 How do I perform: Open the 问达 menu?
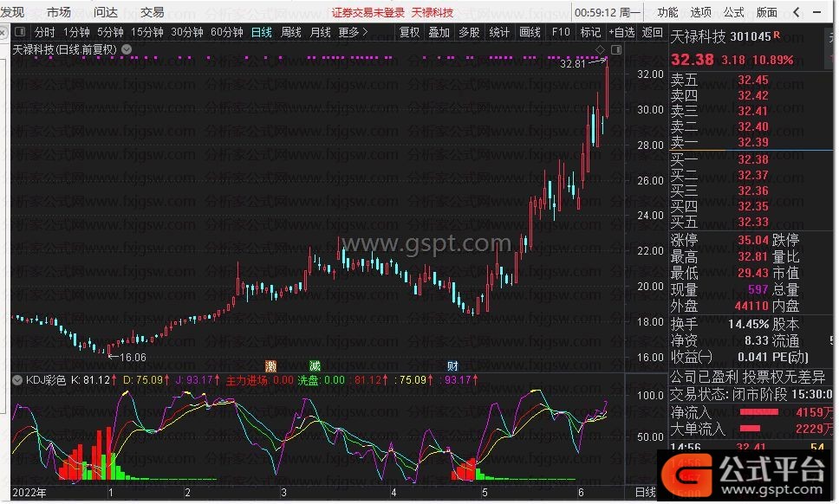tap(106, 12)
